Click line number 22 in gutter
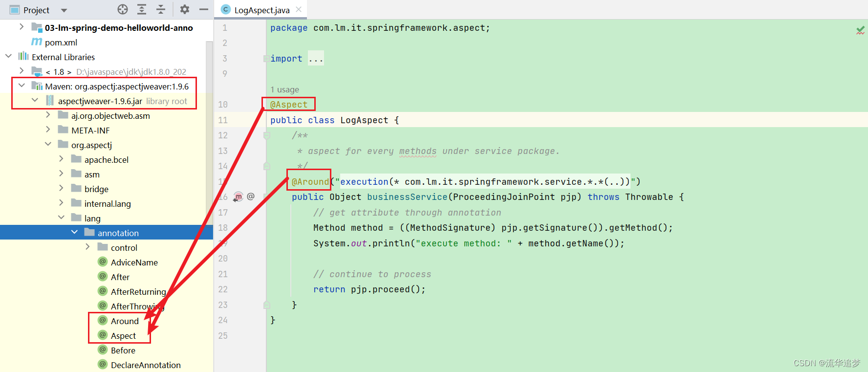The image size is (868, 372). [x=223, y=289]
